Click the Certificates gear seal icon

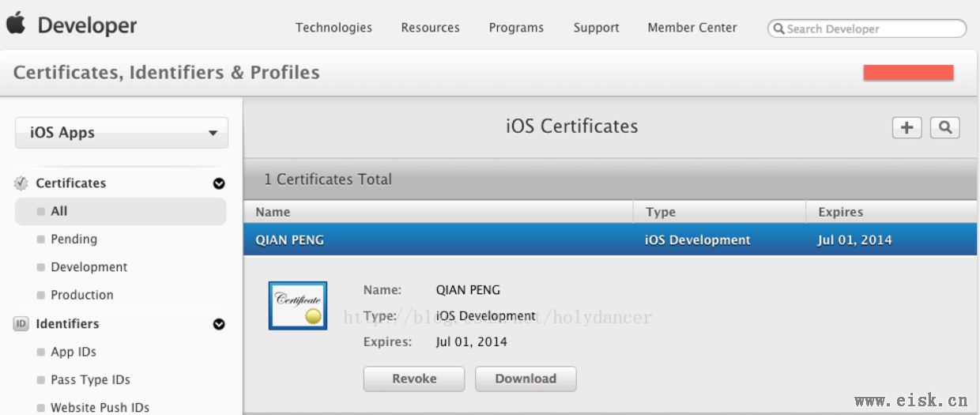pos(21,183)
